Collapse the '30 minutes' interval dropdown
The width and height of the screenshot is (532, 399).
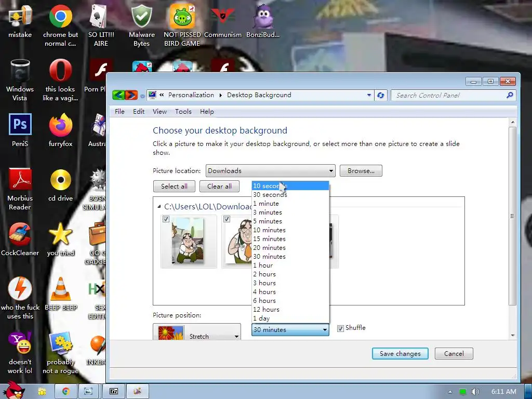290,329
